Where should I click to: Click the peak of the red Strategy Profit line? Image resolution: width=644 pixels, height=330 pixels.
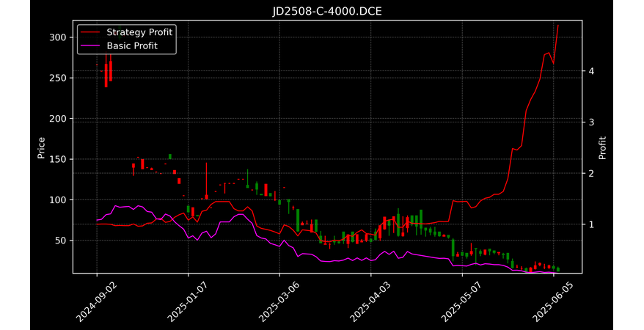point(557,25)
